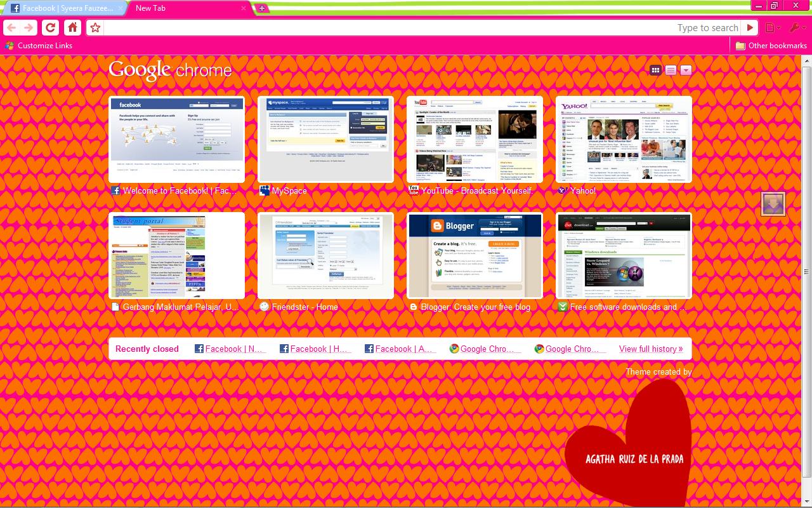The width and height of the screenshot is (812, 508).
Task: Open the Home page button
Action: point(73,28)
